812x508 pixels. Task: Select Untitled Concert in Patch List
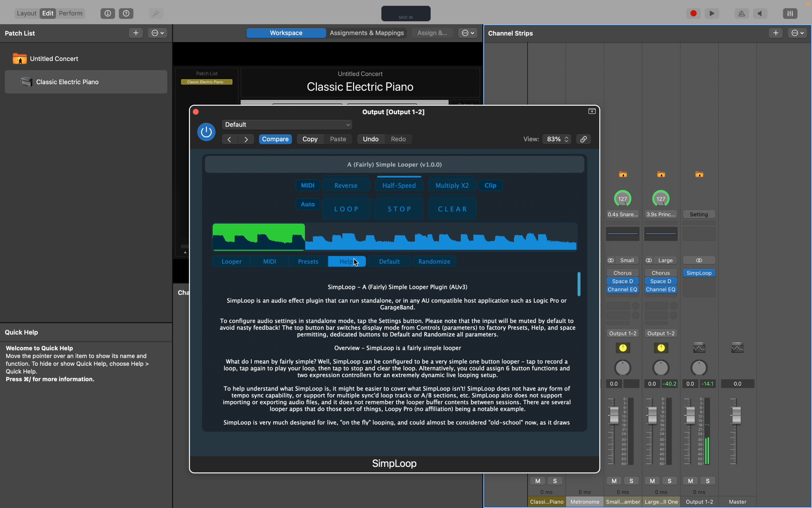[x=86, y=59]
